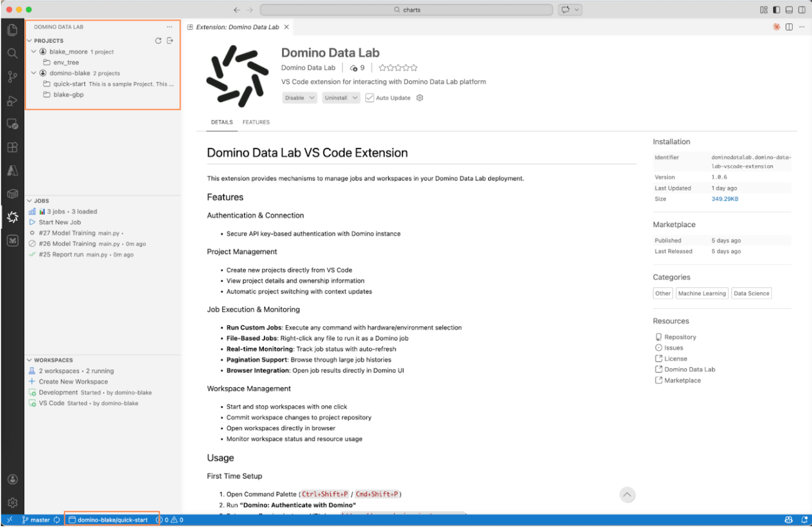The image size is (812, 528).
Task: Select the Source Control icon in Activity Bar
Action: 12,77
